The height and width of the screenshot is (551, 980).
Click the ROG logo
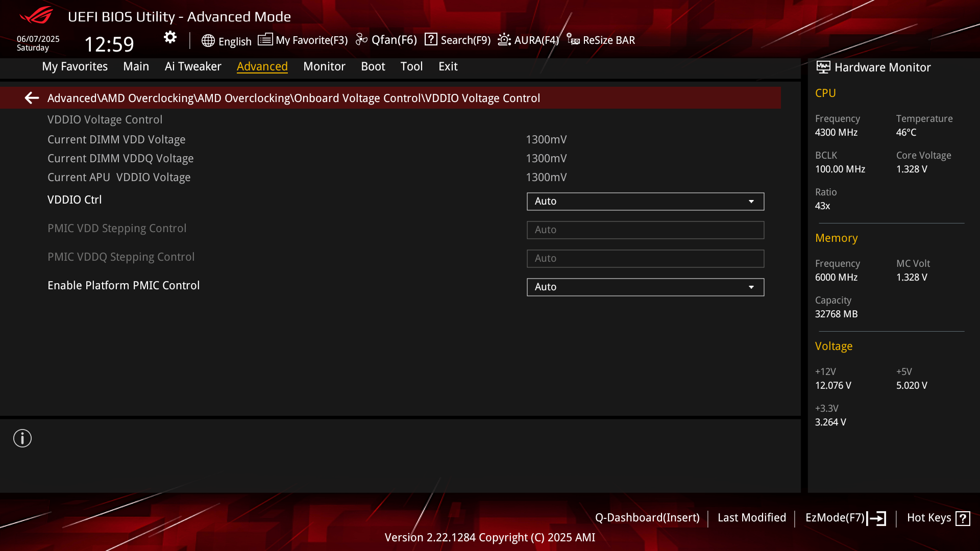click(x=36, y=15)
